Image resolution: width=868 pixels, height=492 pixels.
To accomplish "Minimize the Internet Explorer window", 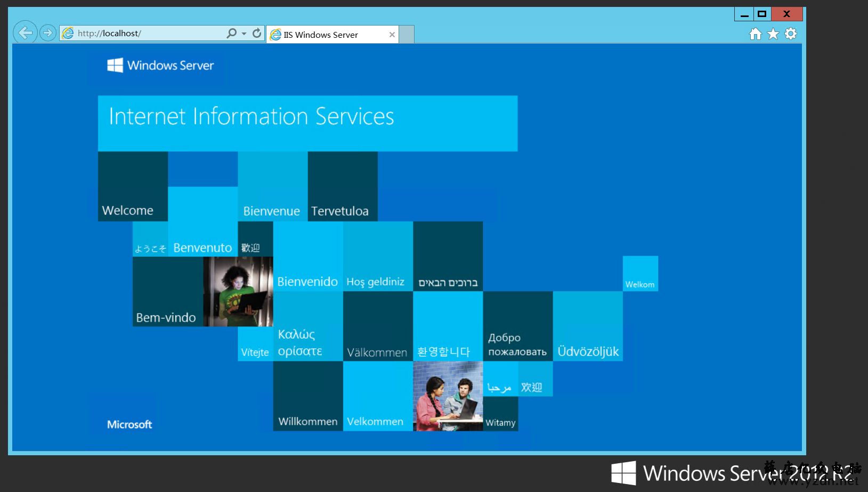I will (x=744, y=14).
